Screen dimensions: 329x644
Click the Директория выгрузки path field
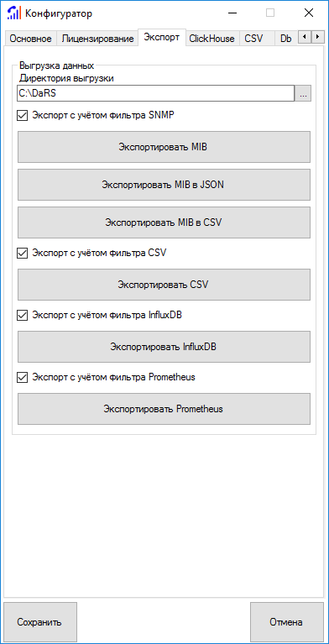click(155, 93)
